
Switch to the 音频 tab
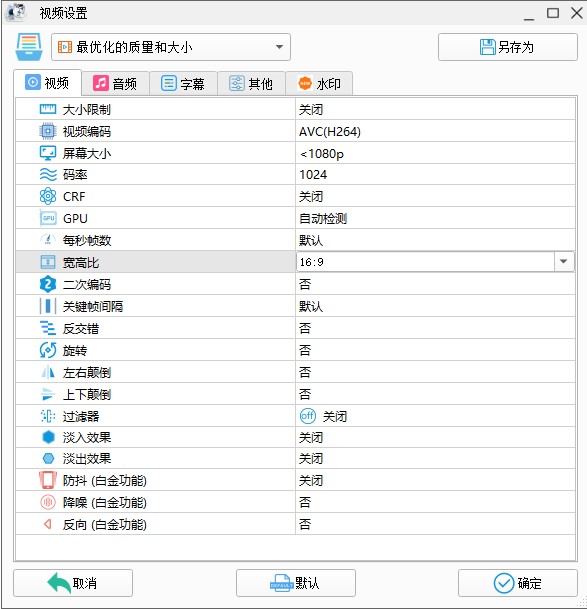click(x=115, y=84)
